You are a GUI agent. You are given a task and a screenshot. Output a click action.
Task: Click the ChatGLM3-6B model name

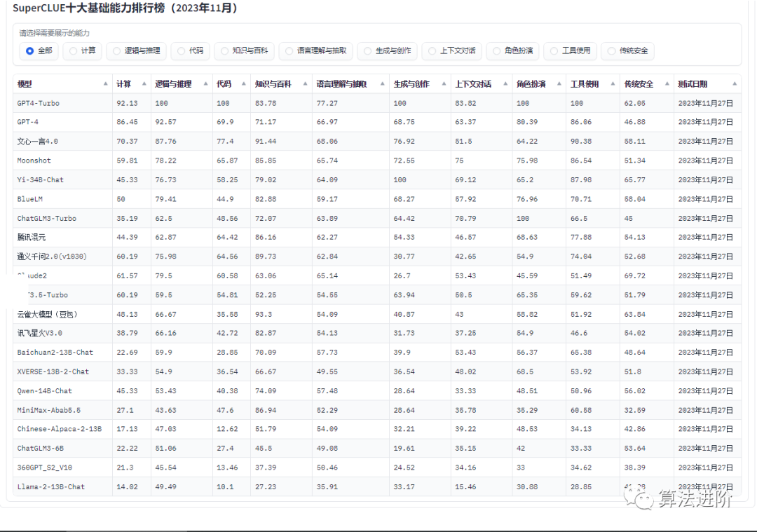coord(40,449)
